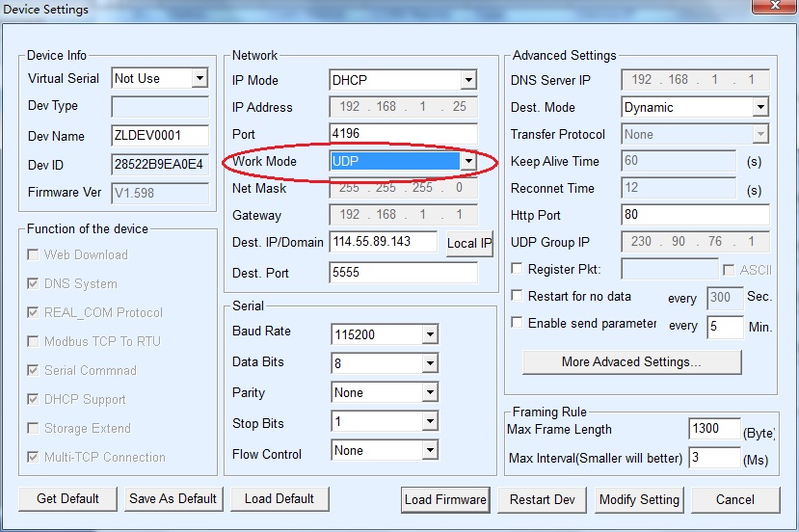Enable the Register Pkt checkbox

[x=518, y=270]
